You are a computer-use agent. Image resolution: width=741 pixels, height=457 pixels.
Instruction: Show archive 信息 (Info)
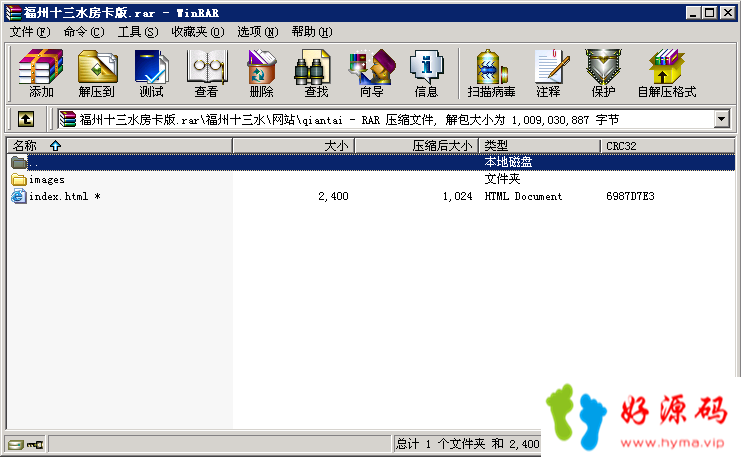(426, 73)
